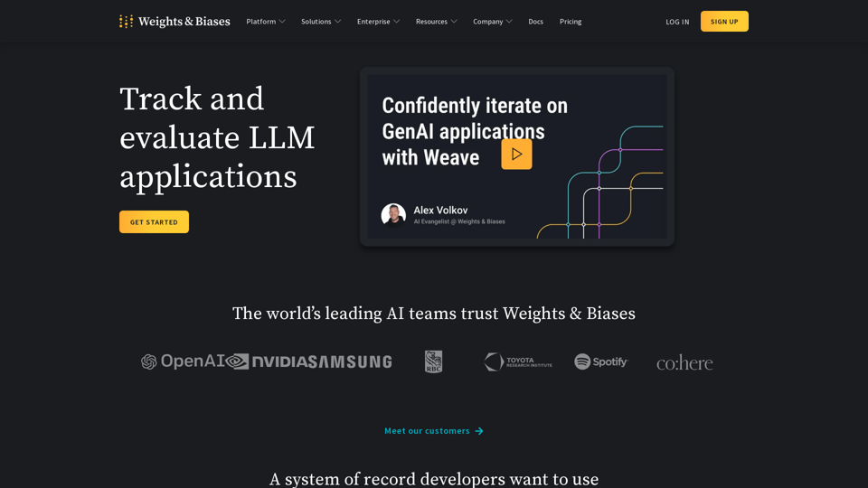The width and height of the screenshot is (868, 488).
Task: Click the Weights & Biases wordmark
Action: click(184, 22)
